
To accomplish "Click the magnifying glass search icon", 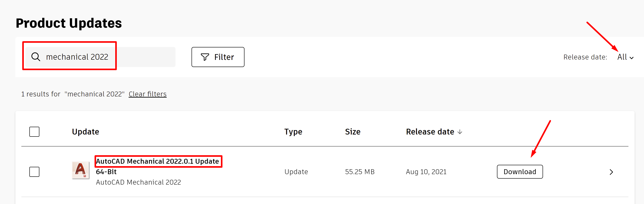I will click(x=36, y=57).
